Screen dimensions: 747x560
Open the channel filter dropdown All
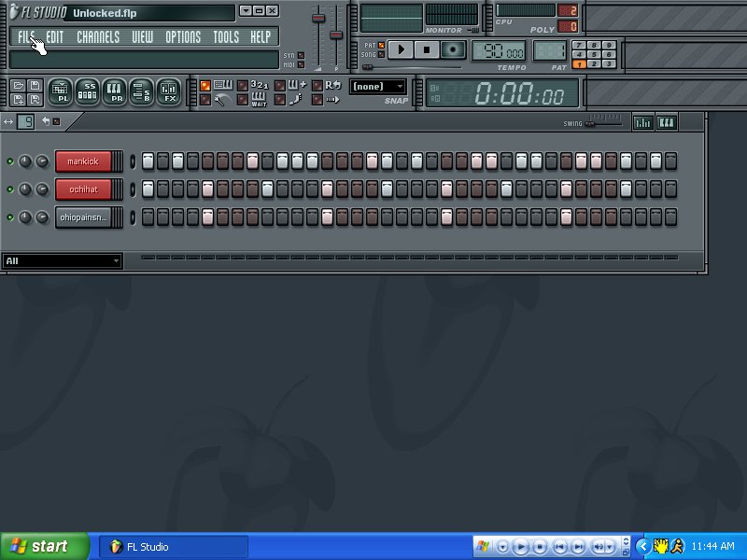[x=62, y=261]
